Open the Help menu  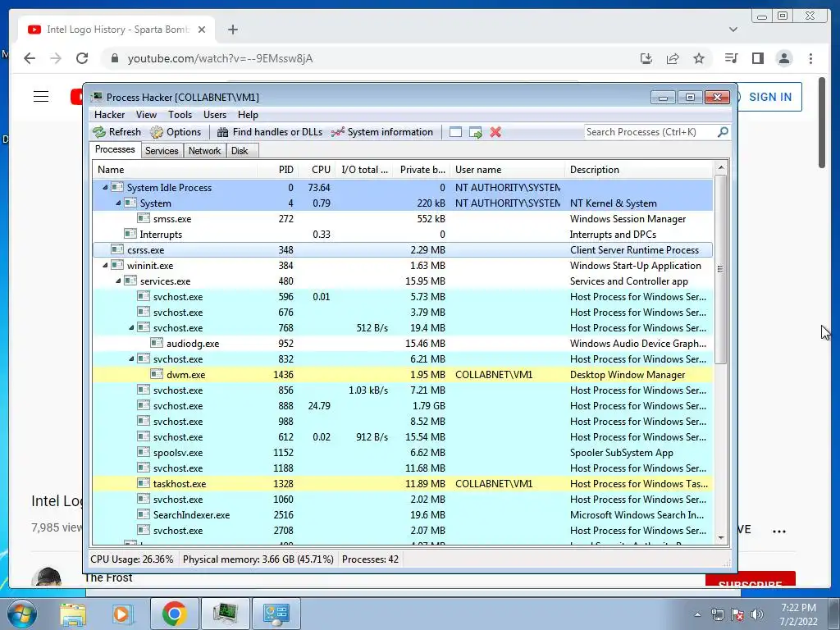pos(248,115)
